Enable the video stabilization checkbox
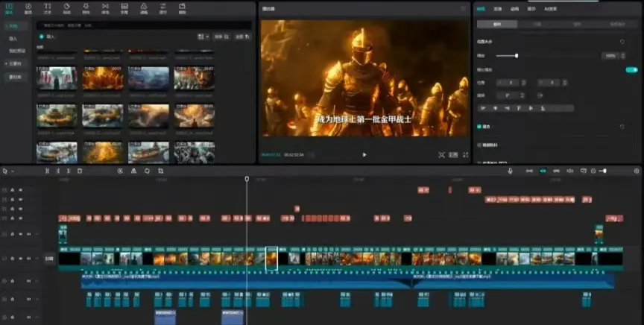Image resolution: width=644 pixels, height=325 pixels. click(479, 145)
